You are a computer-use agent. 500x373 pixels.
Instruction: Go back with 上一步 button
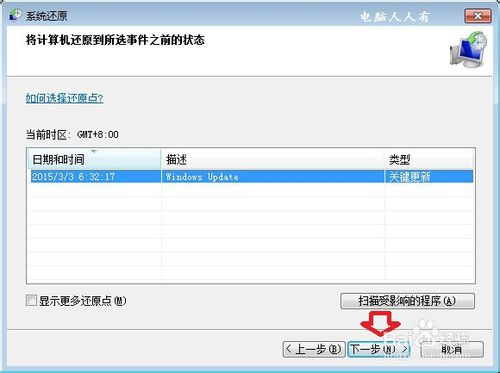(x=314, y=349)
